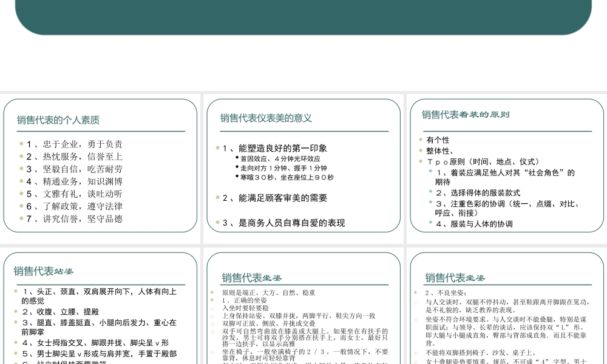Click bullet text 有个性

tap(438, 140)
